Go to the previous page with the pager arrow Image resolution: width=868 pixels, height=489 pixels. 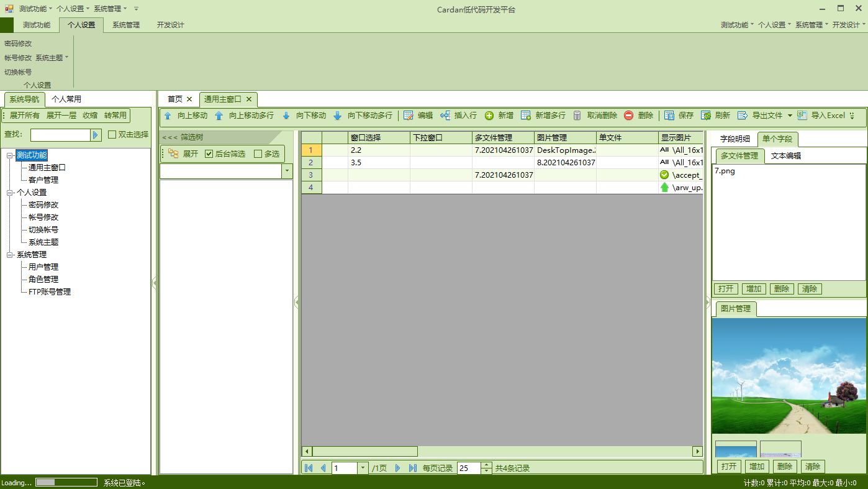pos(323,468)
